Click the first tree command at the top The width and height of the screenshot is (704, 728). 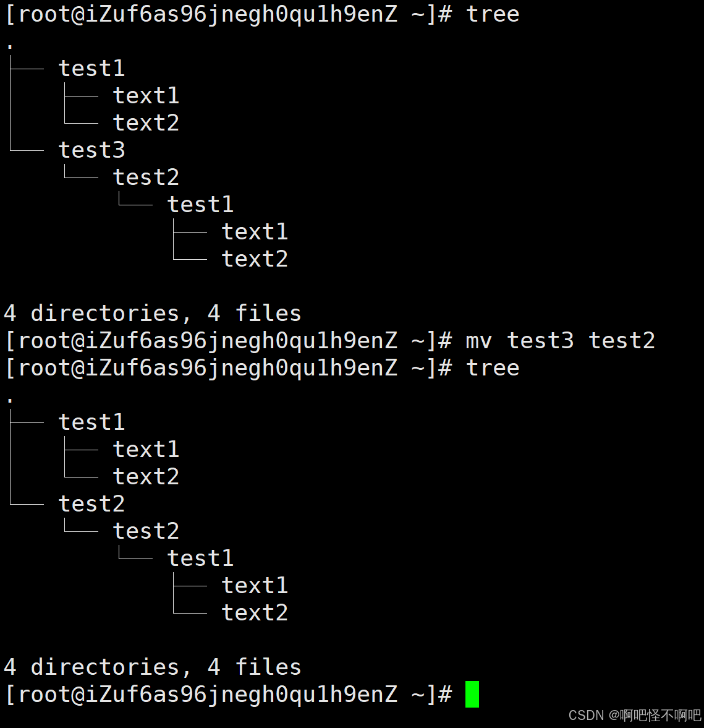coord(493,14)
